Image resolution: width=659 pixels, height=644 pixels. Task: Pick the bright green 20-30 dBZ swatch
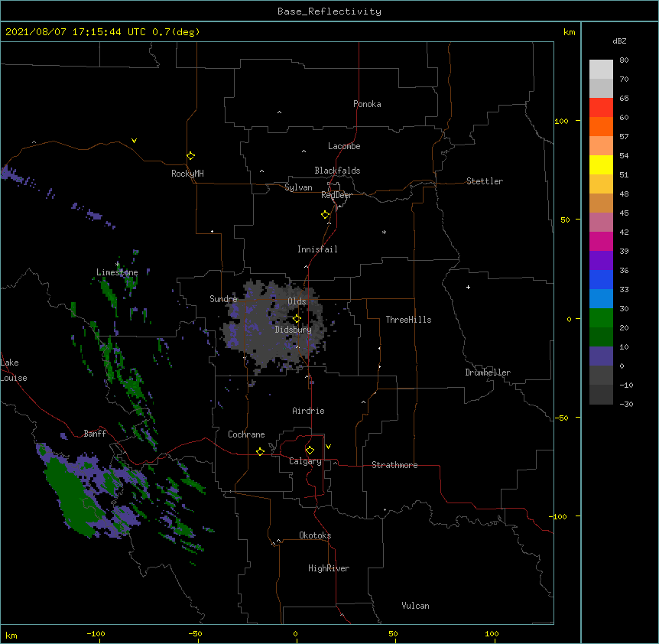(x=601, y=318)
